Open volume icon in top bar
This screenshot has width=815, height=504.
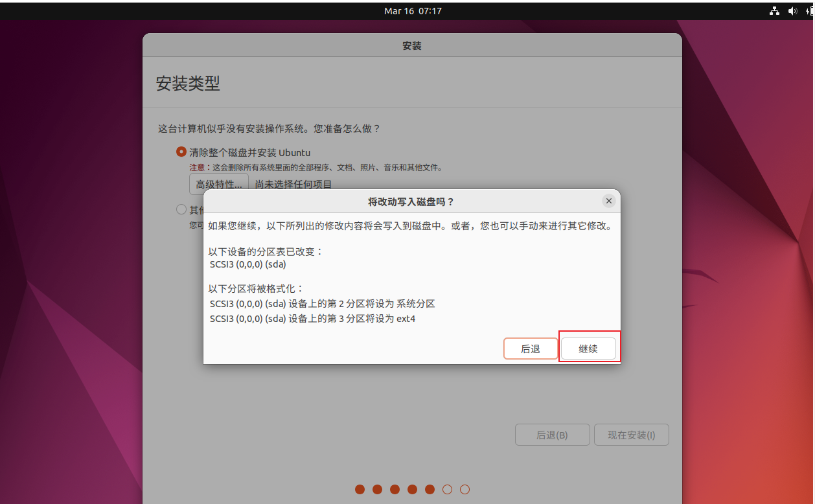click(792, 11)
